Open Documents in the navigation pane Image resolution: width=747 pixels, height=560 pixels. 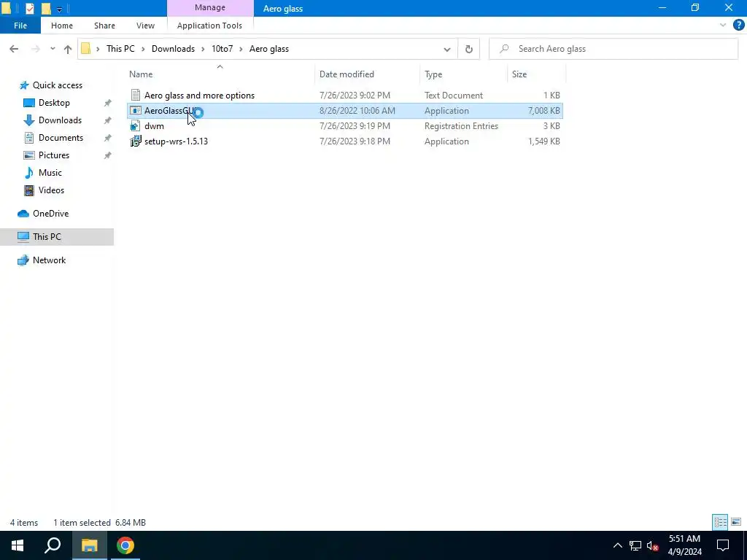click(61, 138)
